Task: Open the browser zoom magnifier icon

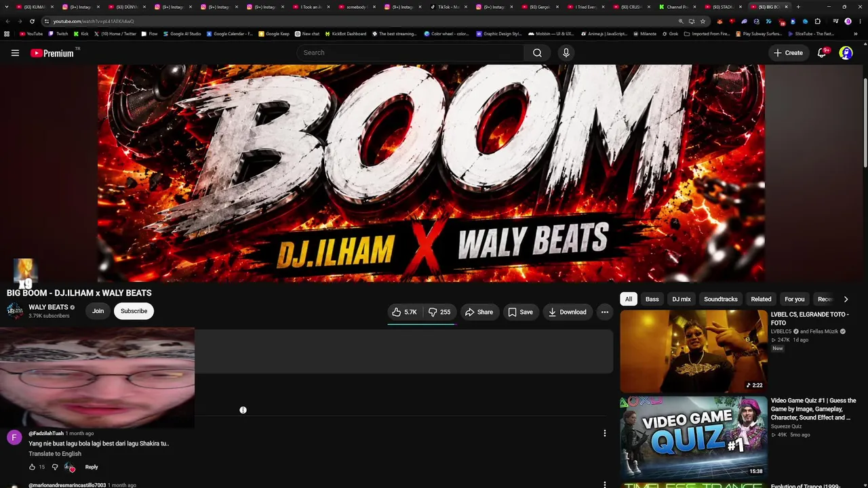Action: [681, 21]
